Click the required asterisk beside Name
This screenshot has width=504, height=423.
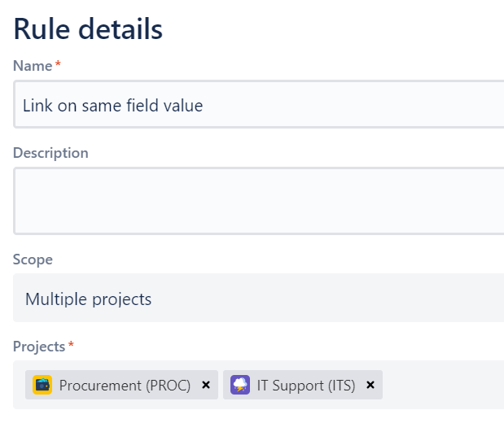58,65
